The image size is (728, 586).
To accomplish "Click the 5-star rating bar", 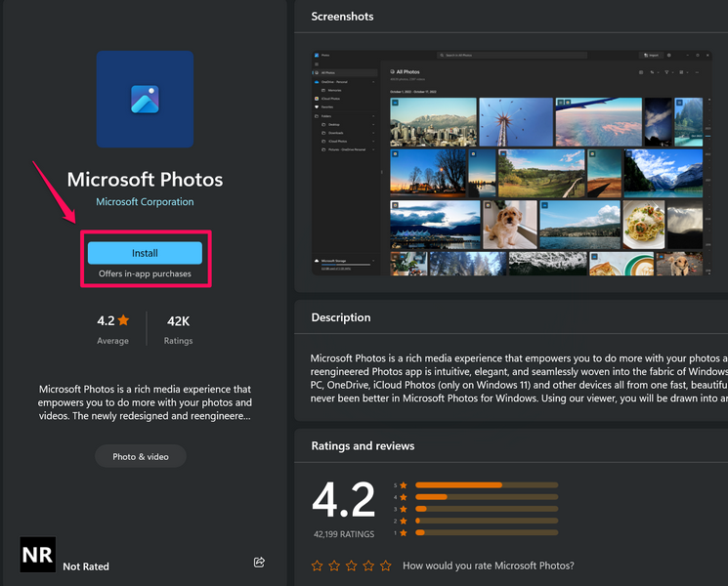I will (x=486, y=484).
